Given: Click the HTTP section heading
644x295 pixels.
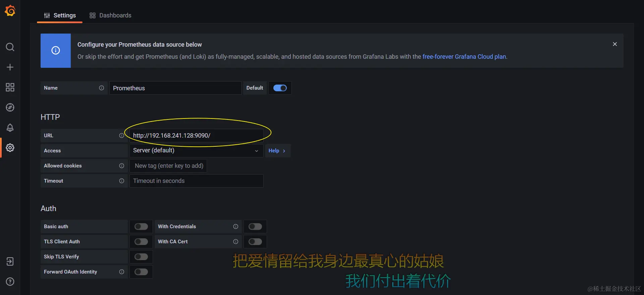Looking at the screenshot, I should click(x=50, y=117).
